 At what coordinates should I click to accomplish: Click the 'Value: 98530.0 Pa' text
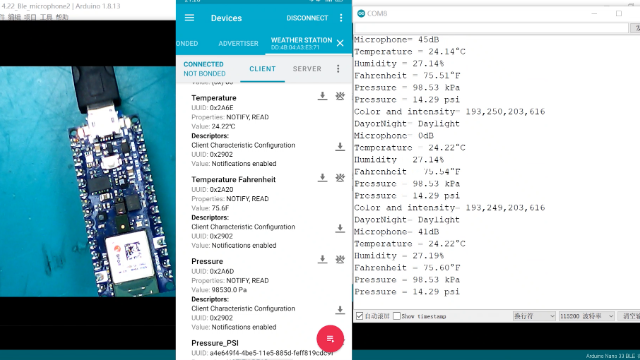[219, 290]
